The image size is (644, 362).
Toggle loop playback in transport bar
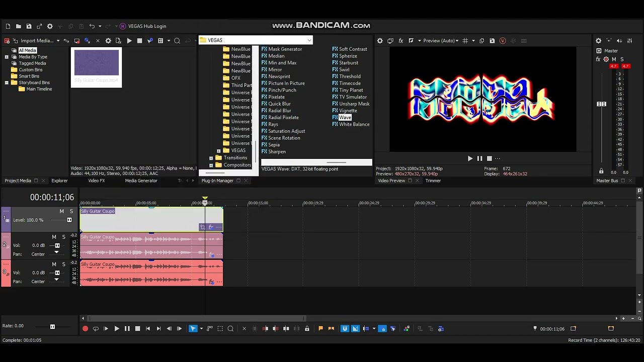96,329
